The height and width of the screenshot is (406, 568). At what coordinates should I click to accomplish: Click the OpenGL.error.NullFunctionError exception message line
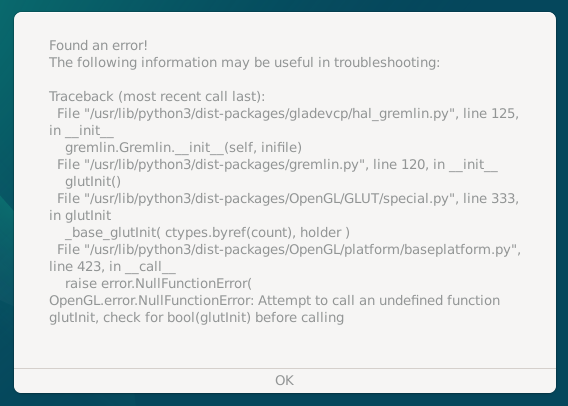tap(274, 301)
